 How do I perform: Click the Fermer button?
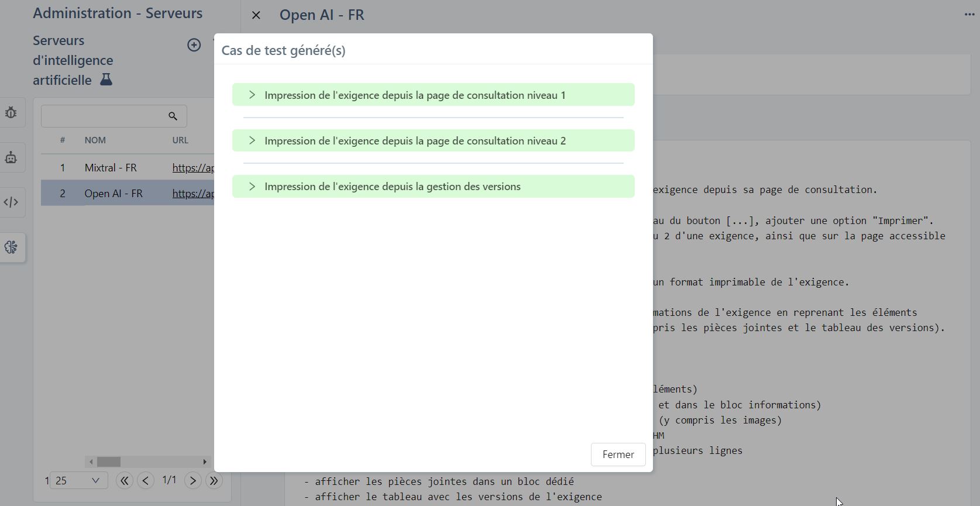(618, 455)
